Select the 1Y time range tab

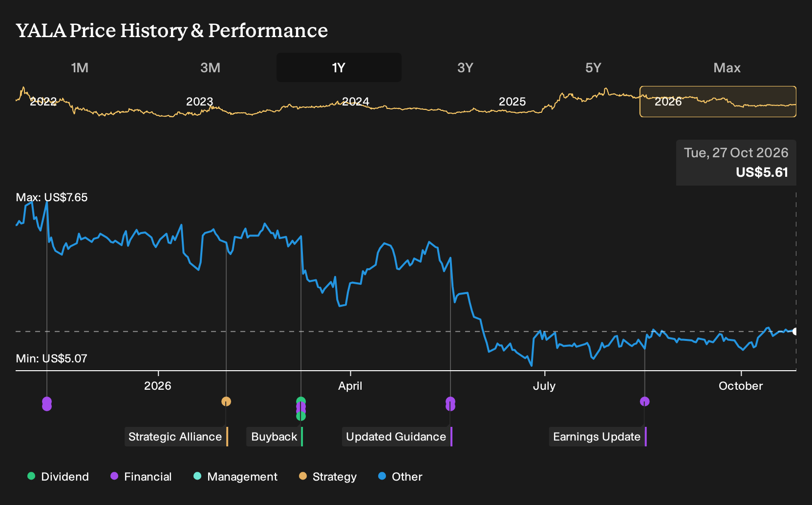(339, 67)
